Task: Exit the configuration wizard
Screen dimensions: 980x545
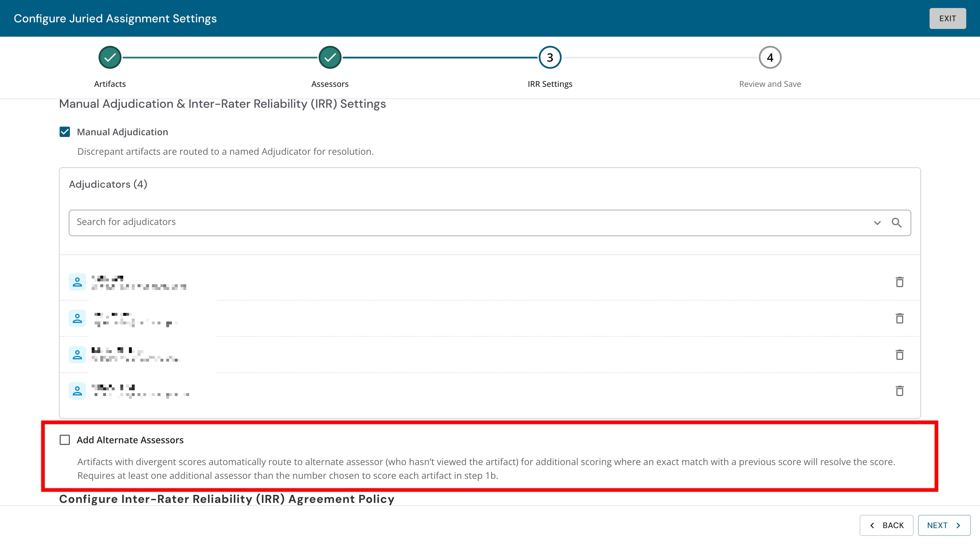Action: 947,18
